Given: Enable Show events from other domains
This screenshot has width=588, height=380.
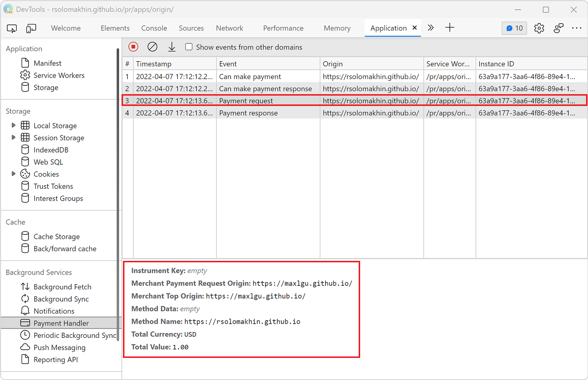Looking at the screenshot, I should coord(189,47).
